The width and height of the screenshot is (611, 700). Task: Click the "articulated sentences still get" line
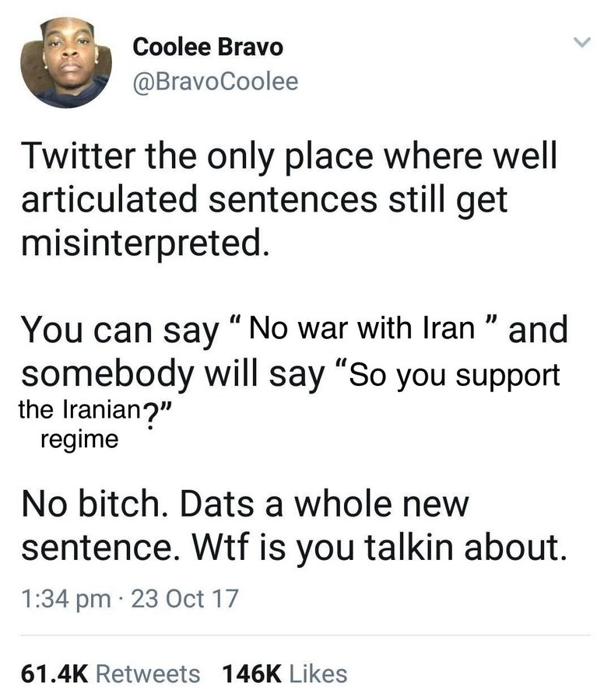264,200
